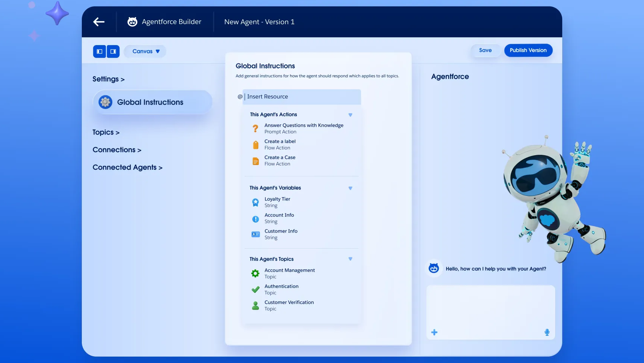This screenshot has height=363, width=644.
Task: Save the agent
Action: [485, 50]
